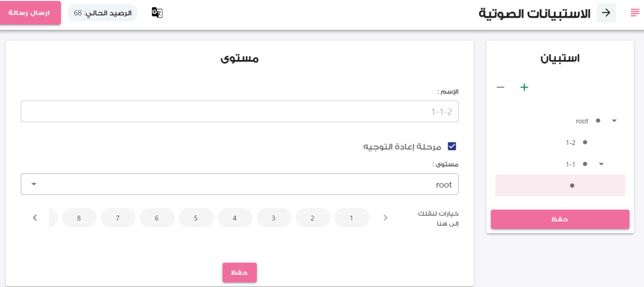
Task: Go to previous options with left chevron
Action: click(x=385, y=218)
